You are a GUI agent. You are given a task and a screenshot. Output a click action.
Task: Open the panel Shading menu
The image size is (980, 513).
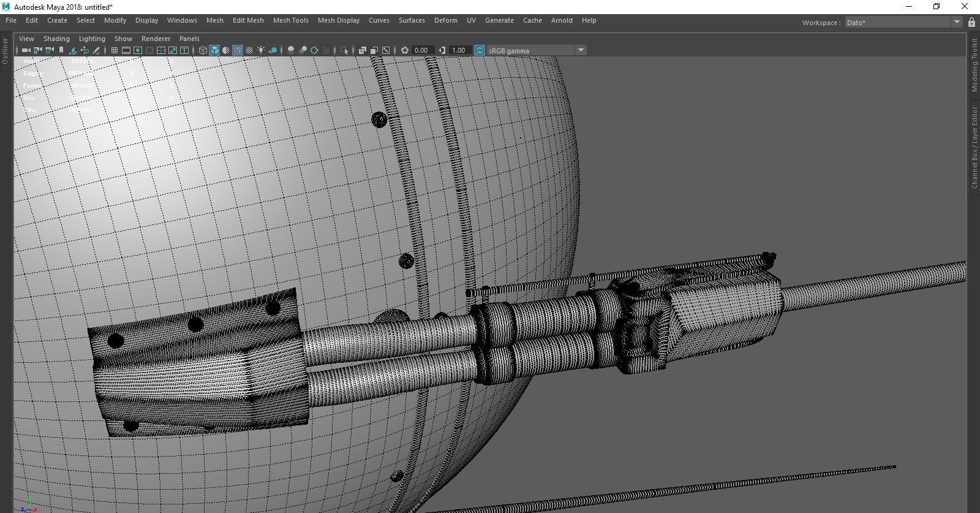[56, 38]
